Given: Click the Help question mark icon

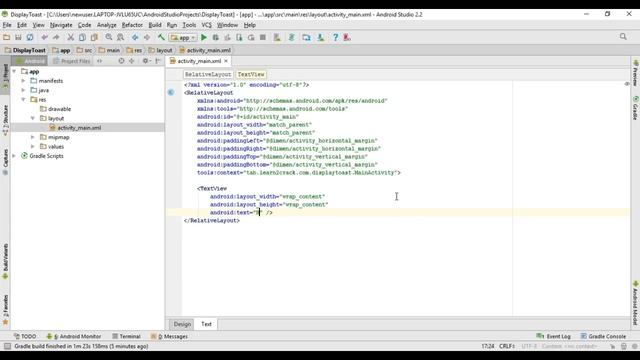Looking at the screenshot, I should click(335, 37).
